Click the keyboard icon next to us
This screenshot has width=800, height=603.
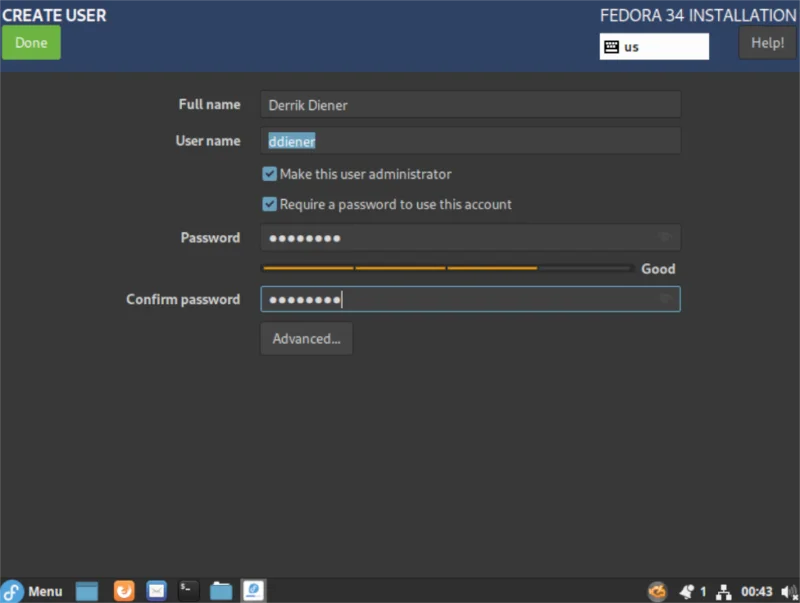pyautogui.click(x=611, y=47)
